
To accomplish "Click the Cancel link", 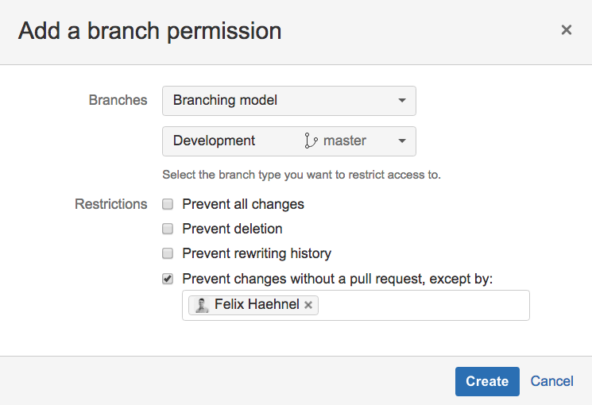I will point(552,381).
